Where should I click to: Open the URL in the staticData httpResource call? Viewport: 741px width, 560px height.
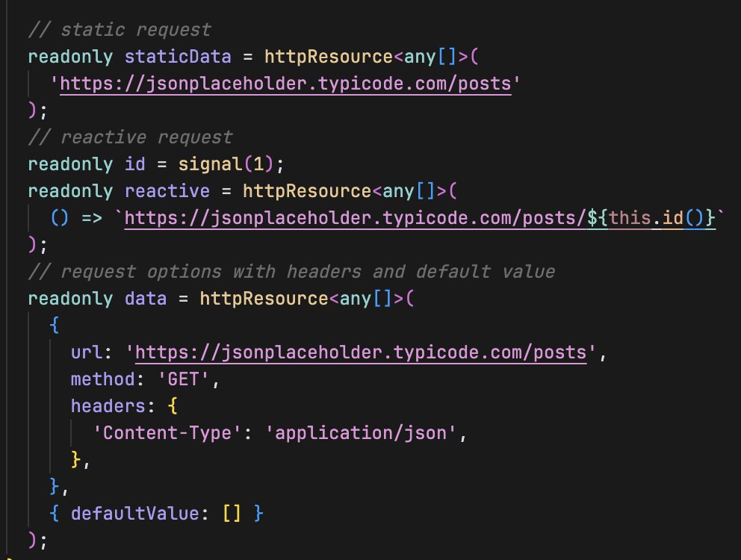pyautogui.click(x=285, y=84)
